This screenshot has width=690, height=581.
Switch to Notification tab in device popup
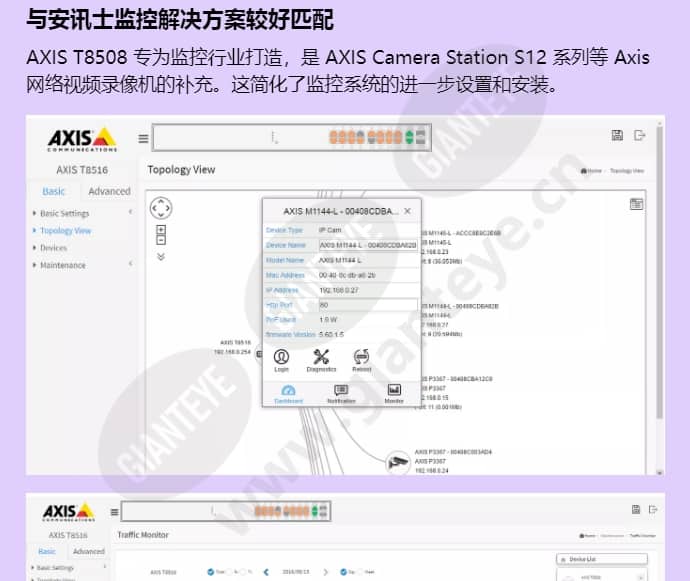click(x=341, y=394)
